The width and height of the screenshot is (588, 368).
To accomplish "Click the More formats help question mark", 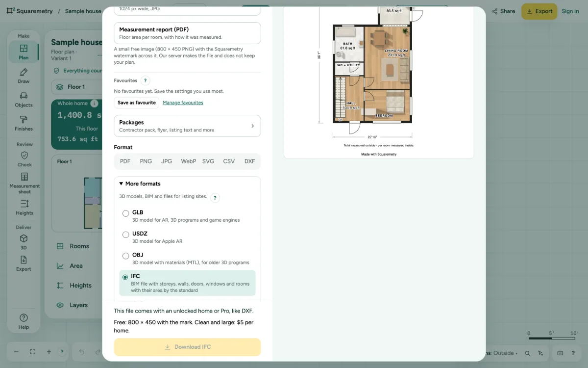I will pyautogui.click(x=215, y=198).
